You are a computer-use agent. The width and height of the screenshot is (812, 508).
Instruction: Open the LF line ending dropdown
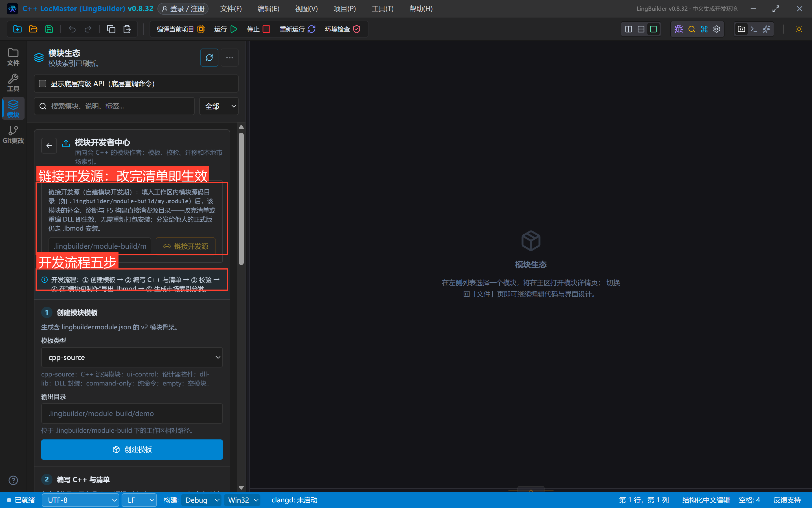tap(139, 500)
